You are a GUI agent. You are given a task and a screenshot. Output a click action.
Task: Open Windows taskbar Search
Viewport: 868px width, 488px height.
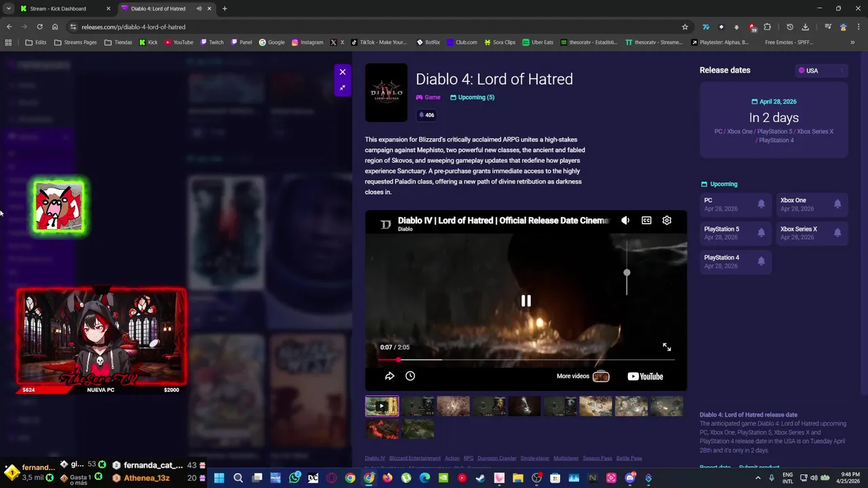[238, 478]
